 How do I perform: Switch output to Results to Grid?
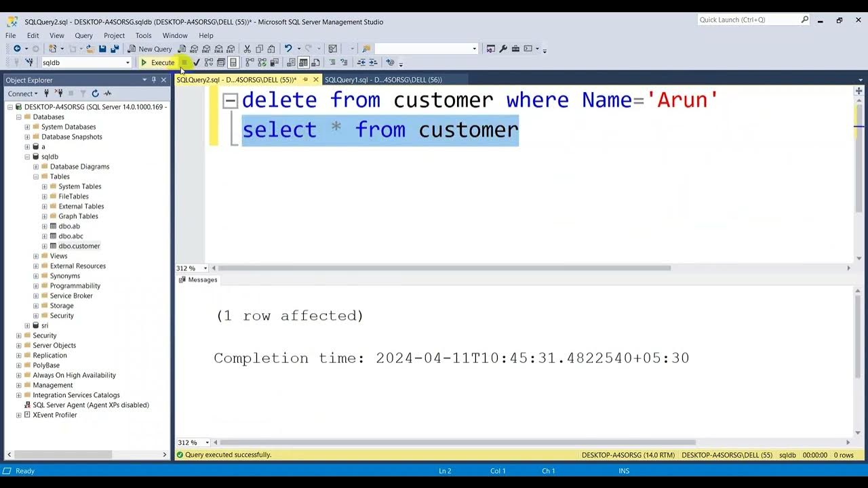(303, 62)
